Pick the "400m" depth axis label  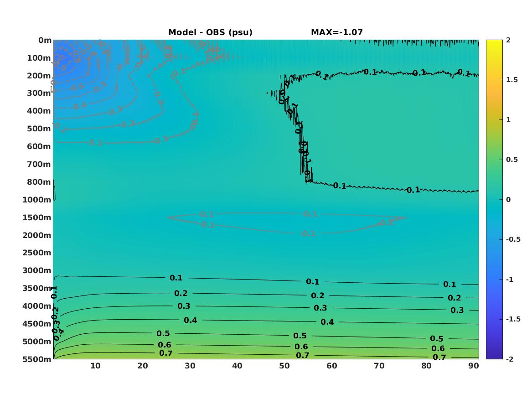coord(39,111)
